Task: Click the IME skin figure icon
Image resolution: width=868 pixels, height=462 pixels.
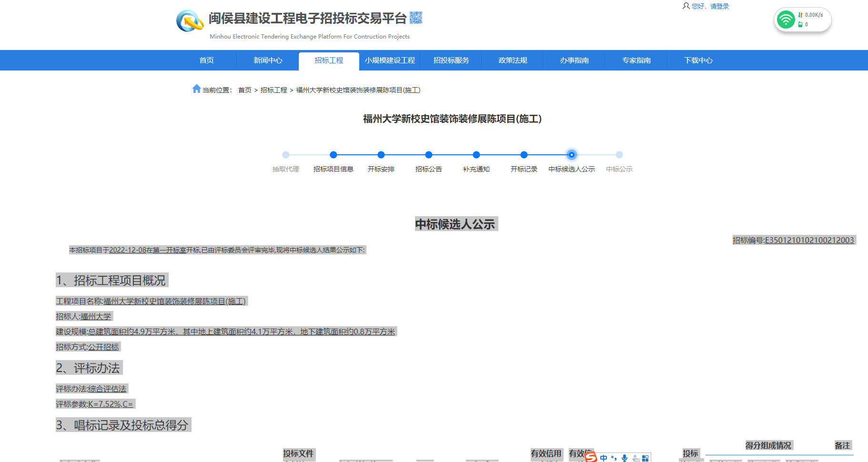Action: [x=636, y=458]
